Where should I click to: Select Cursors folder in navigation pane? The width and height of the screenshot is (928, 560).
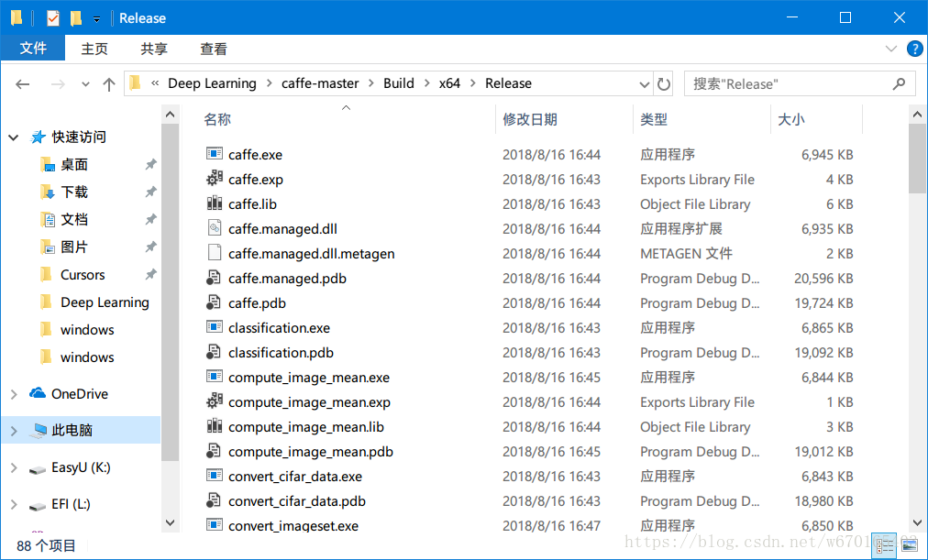point(83,275)
